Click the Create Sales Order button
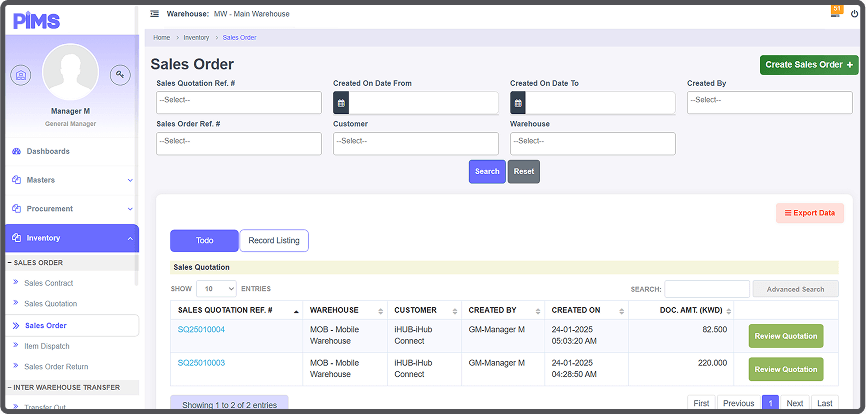Image resolution: width=866 pixels, height=414 pixels. tap(809, 65)
